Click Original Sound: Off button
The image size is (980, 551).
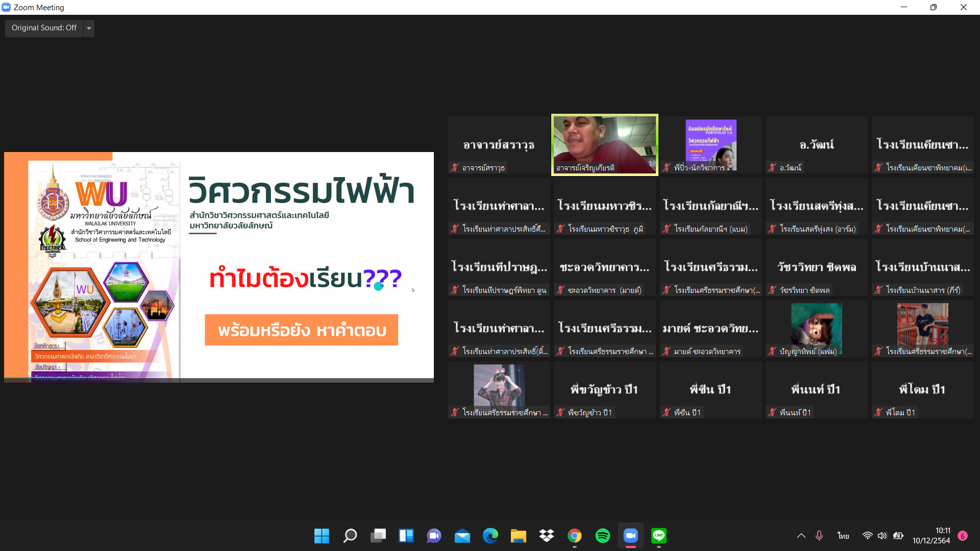click(x=44, y=28)
